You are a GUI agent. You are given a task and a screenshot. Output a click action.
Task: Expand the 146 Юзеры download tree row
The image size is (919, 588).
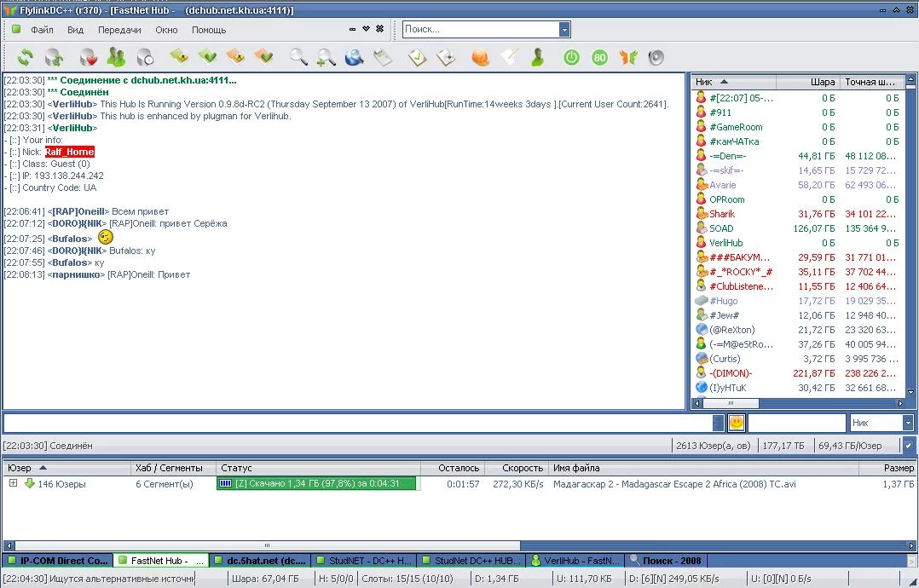click(x=13, y=484)
